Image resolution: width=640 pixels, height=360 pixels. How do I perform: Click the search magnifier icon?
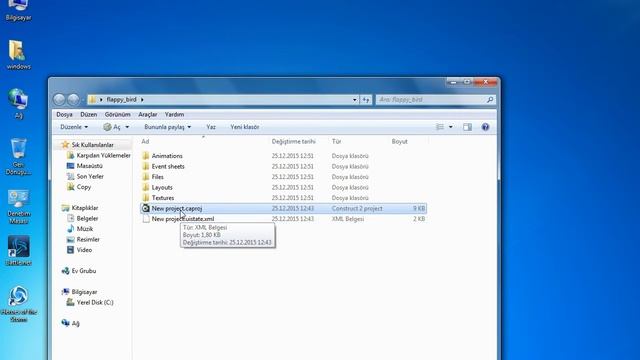490,100
